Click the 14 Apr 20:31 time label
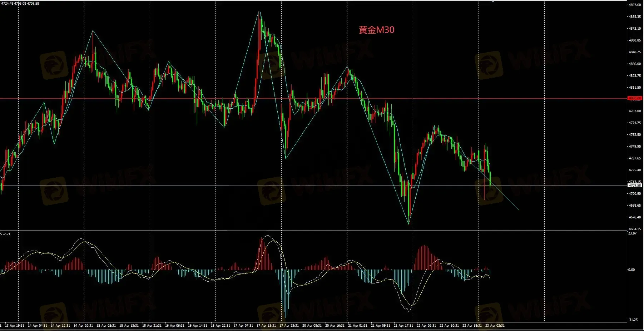 83,326
